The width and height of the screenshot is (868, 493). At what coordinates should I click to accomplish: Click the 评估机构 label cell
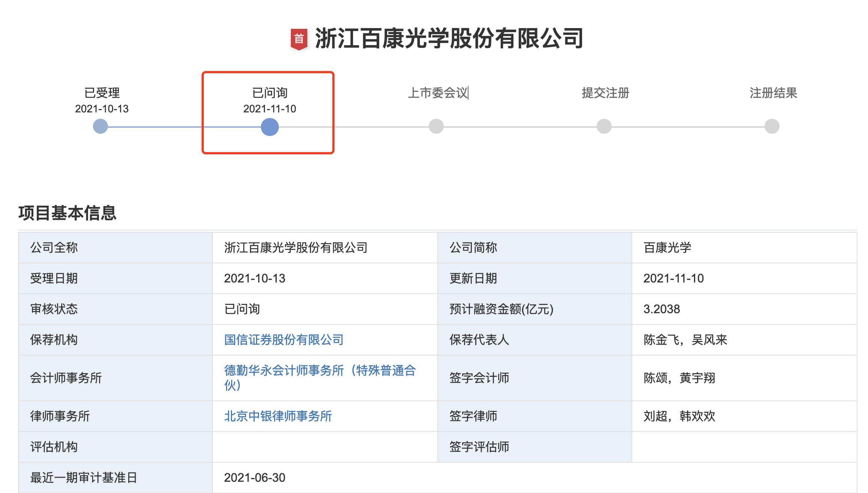coord(115,447)
